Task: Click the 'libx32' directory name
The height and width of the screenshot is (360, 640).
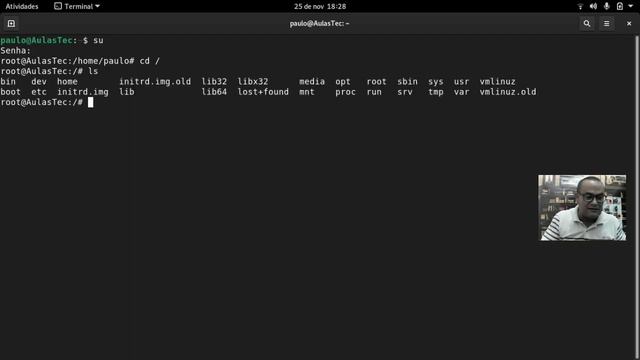Action: tap(253, 82)
